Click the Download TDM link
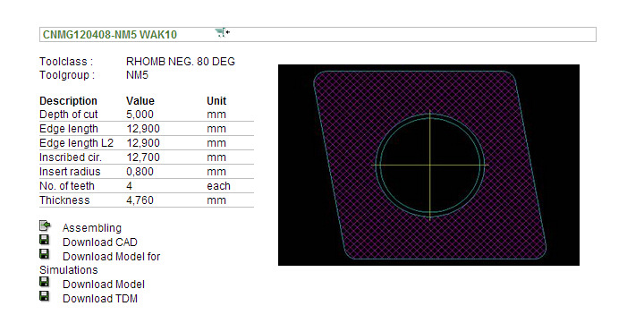The width and height of the screenshot is (644, 323). 100,299
